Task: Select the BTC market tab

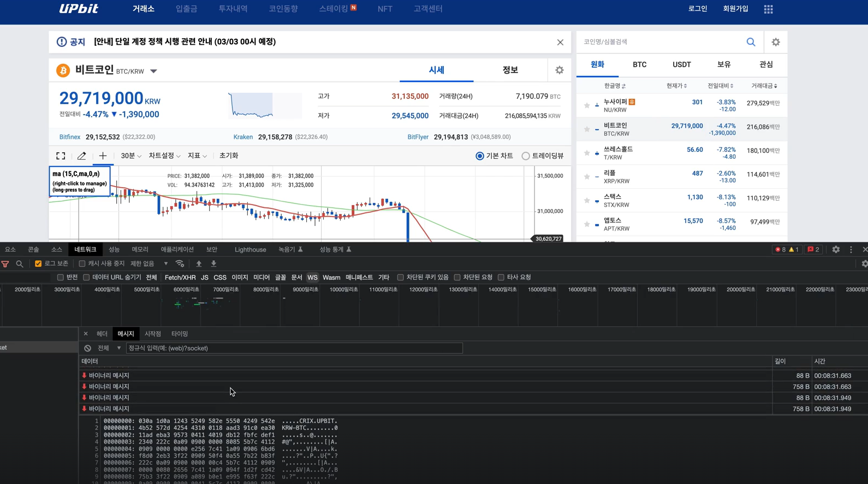Action: click(x=639, y=64)
